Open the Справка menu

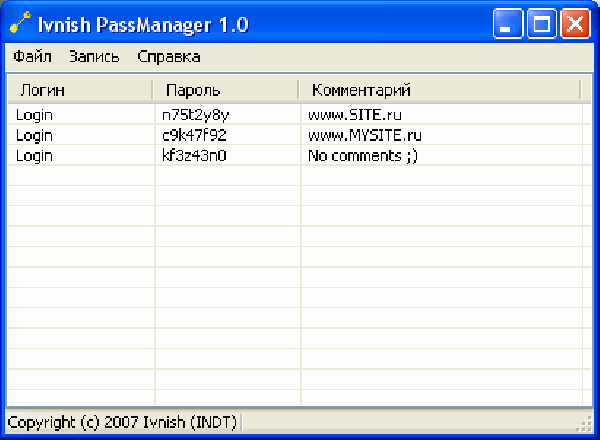[168, 57]
